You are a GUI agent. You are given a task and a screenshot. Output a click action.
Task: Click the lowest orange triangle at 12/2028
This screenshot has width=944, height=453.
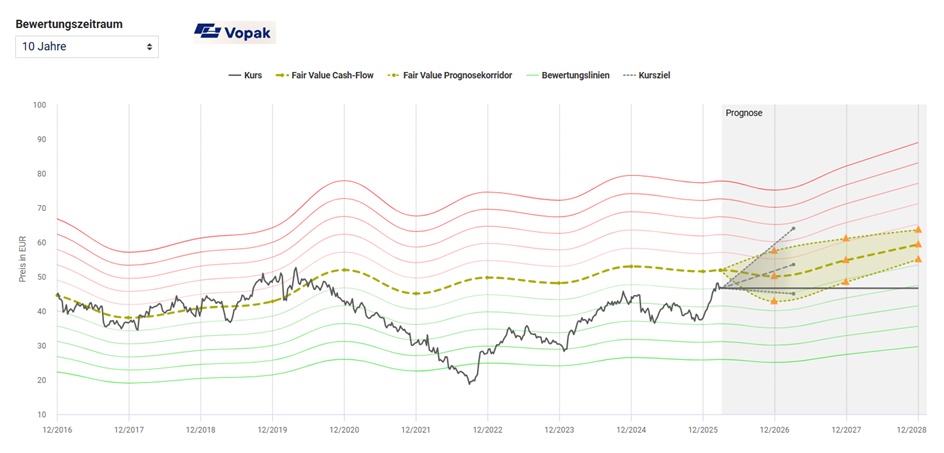(918, 259)
